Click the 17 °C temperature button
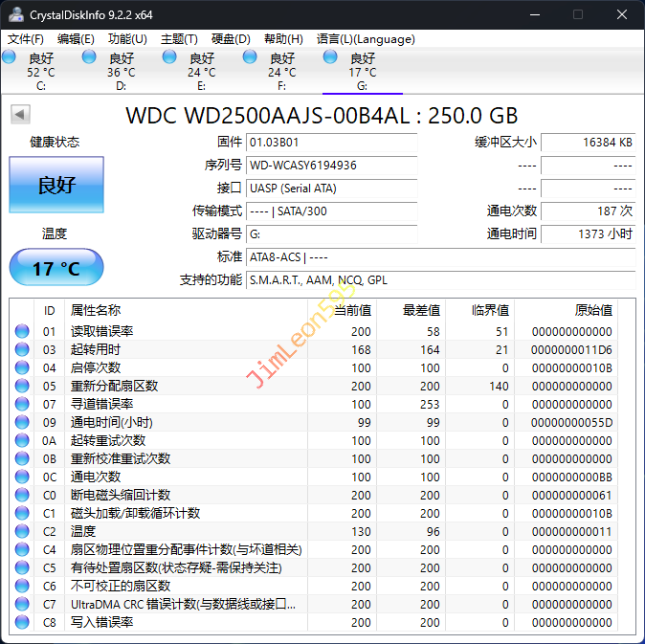Image resolution: width=645 pixels, height=644 pixels. click(56, 268)
